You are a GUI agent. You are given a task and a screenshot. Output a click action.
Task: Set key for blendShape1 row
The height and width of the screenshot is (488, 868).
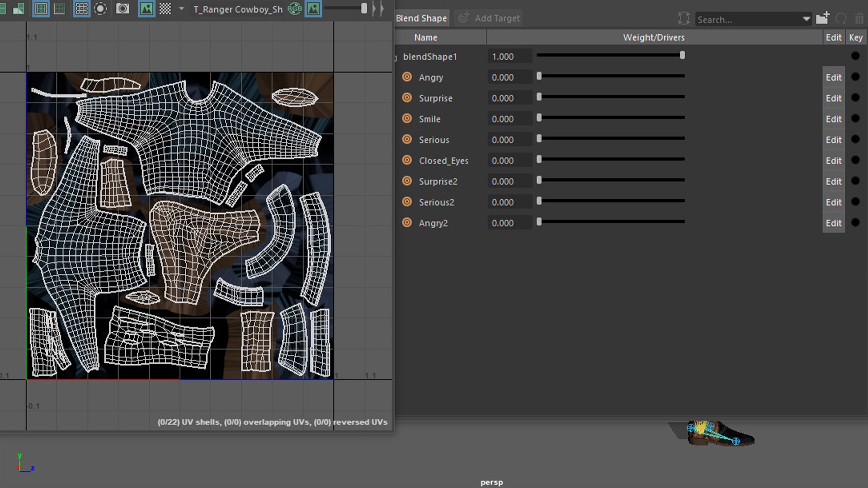click(855, 56)
